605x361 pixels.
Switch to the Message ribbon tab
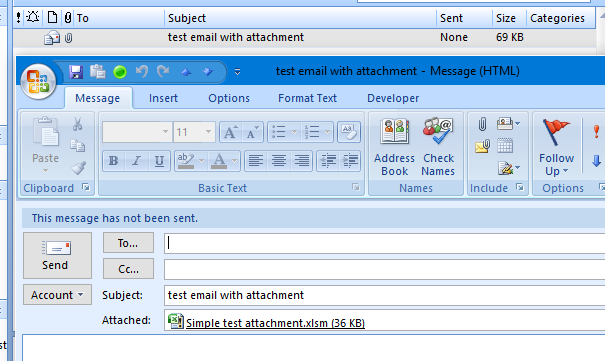[98, 98]
